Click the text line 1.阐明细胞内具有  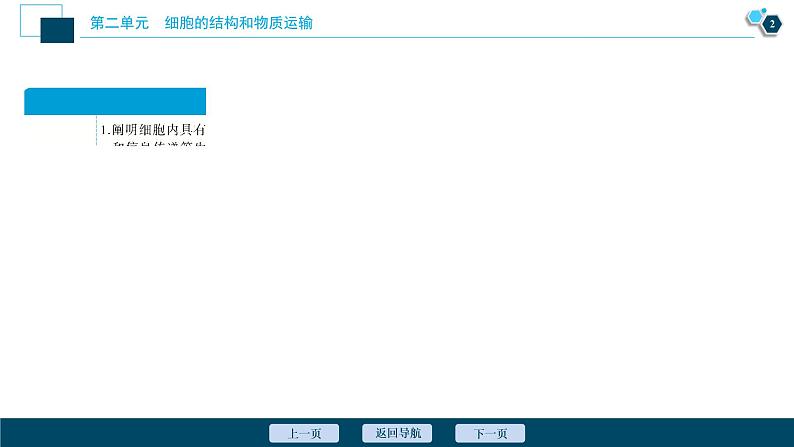click(152, 130)
